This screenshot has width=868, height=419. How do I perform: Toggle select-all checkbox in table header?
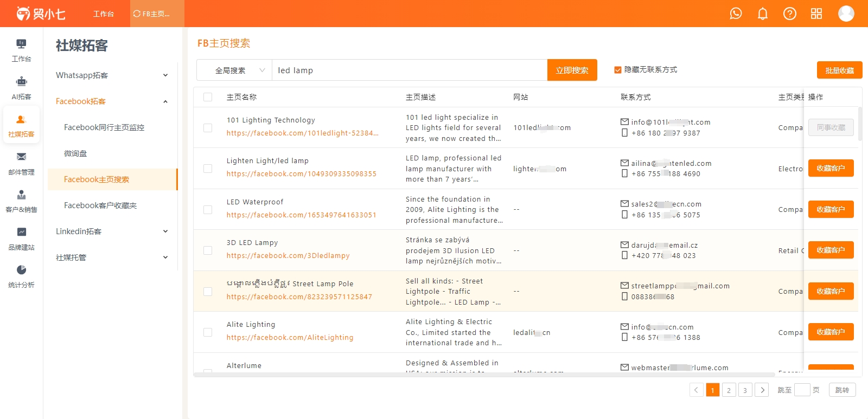(x=208, y=97)
